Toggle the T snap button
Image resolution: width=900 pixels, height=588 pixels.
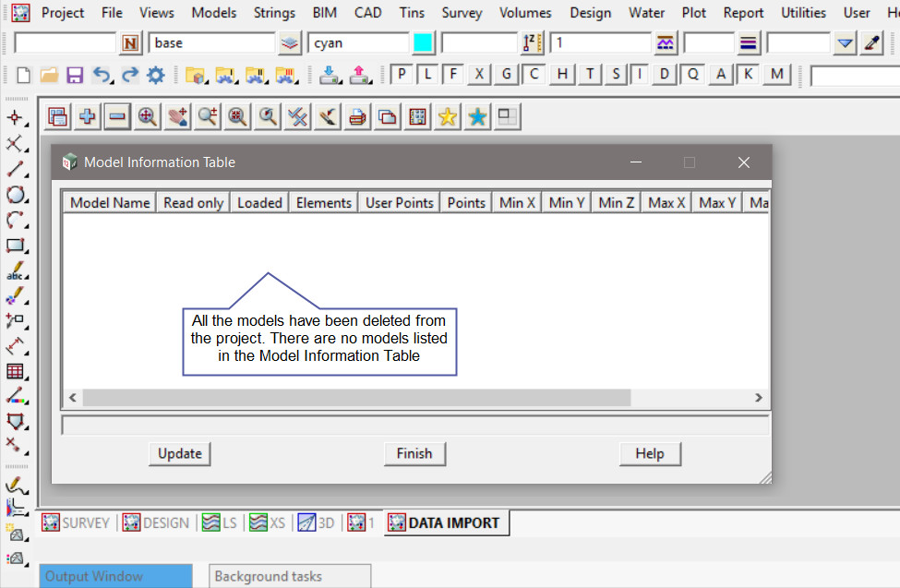click(590, 74)
